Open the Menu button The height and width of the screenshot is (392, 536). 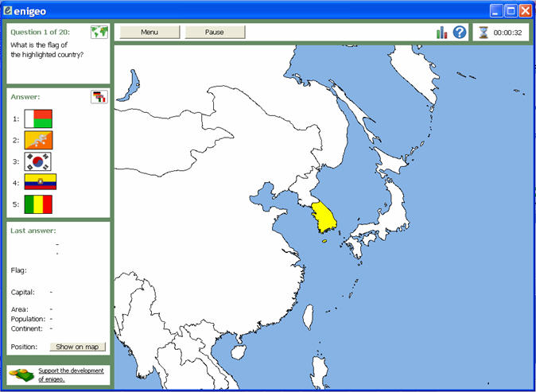[x=150, y=32]
